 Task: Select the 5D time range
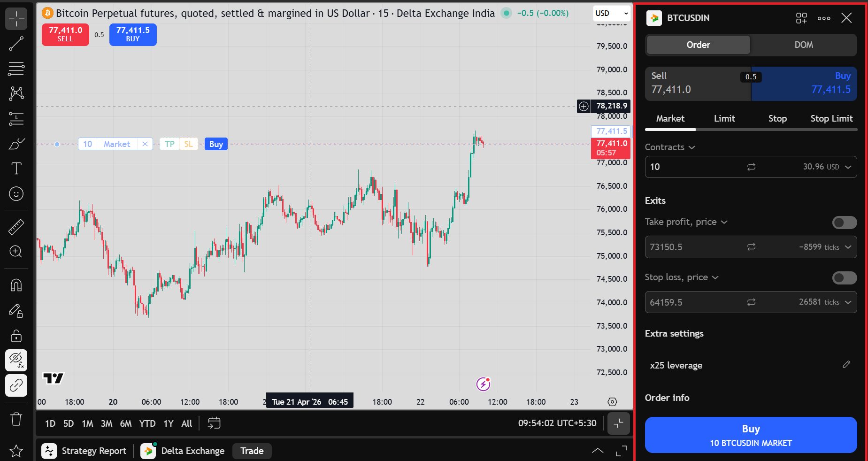click(x=69, y=423)
